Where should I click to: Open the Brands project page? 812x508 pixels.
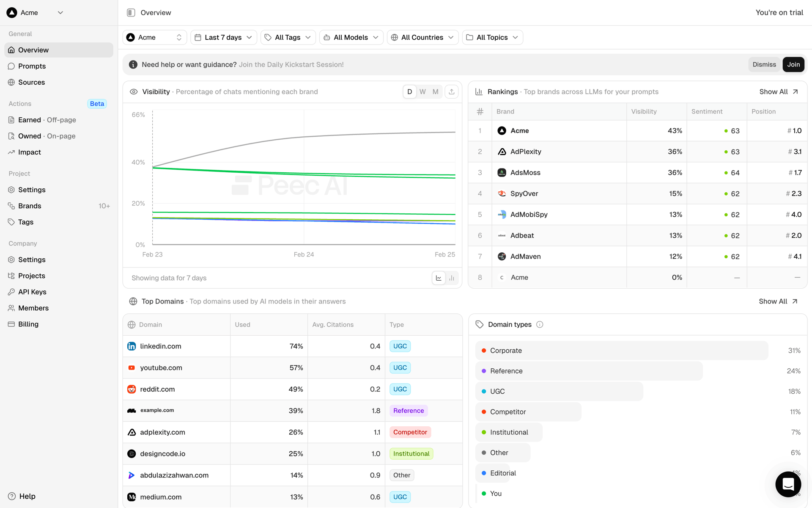coord(59,206)
